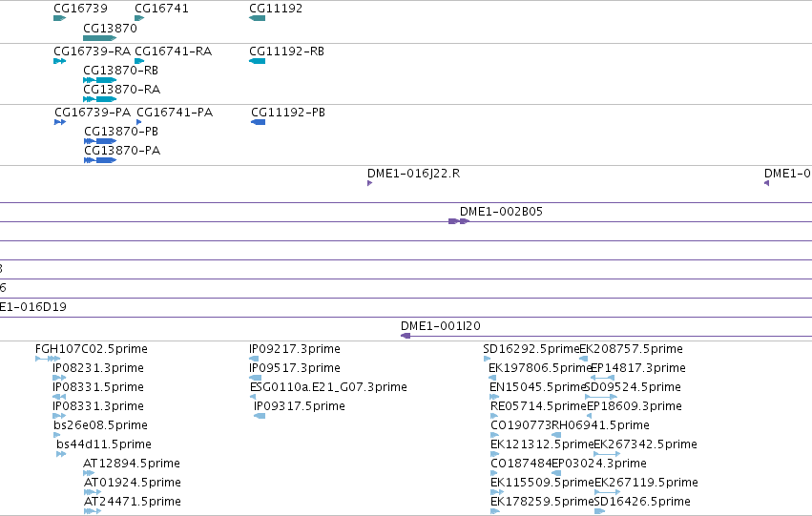The height and width of the screenshot is (516, 812).
Task: Select EST label RE05714.5prime
Action: tap(538, 406)
